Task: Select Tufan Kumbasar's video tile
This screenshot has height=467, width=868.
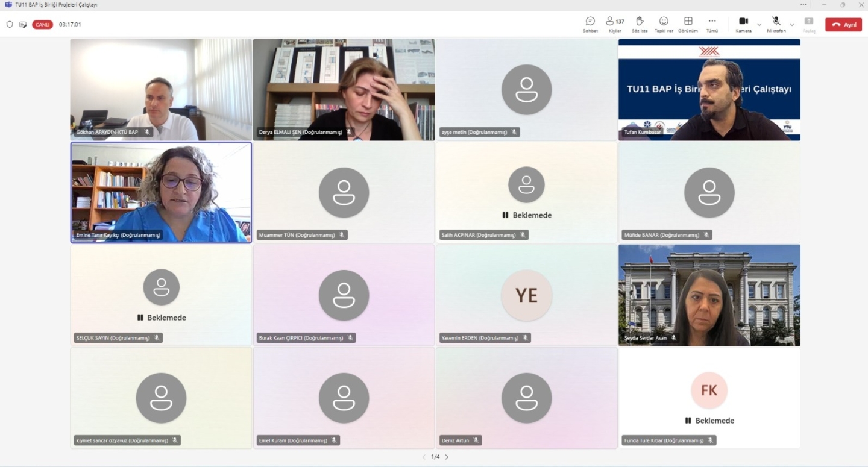Action: (709, 89)
